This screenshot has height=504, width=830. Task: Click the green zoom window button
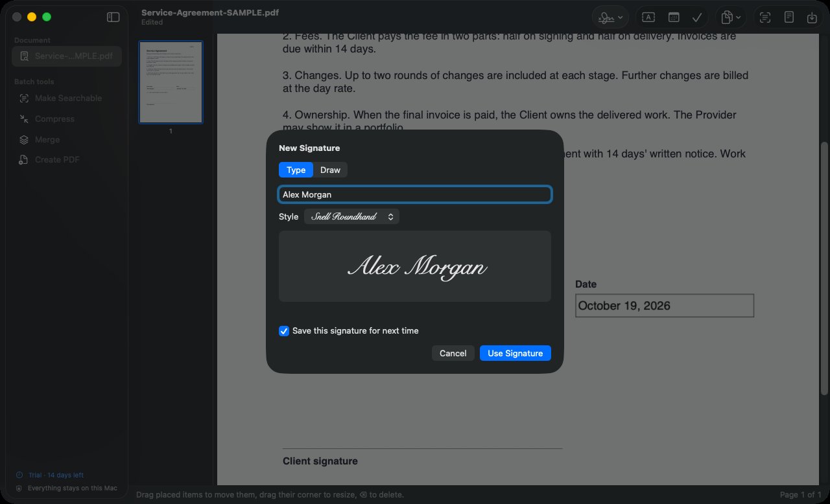[47, 17]
